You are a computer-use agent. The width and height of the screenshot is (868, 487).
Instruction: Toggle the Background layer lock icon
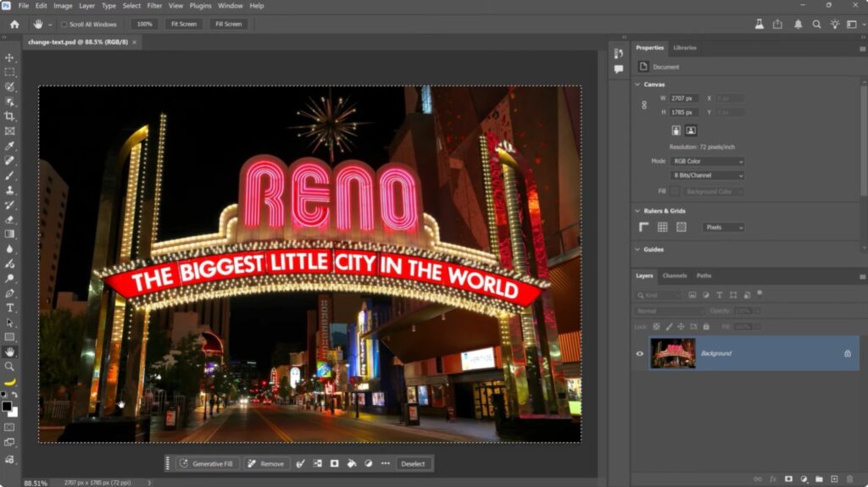(x=848, y=354)
